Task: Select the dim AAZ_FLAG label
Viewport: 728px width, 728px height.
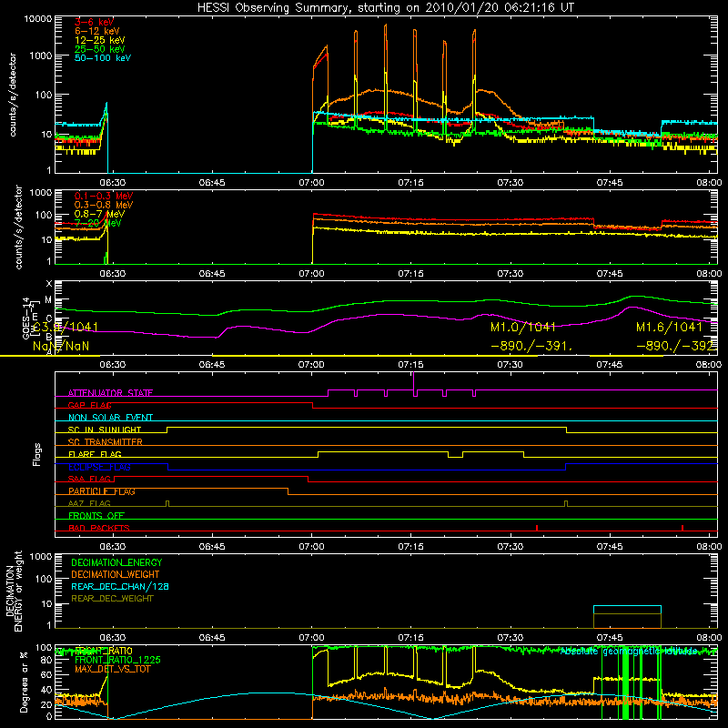Action: point(89,503)
